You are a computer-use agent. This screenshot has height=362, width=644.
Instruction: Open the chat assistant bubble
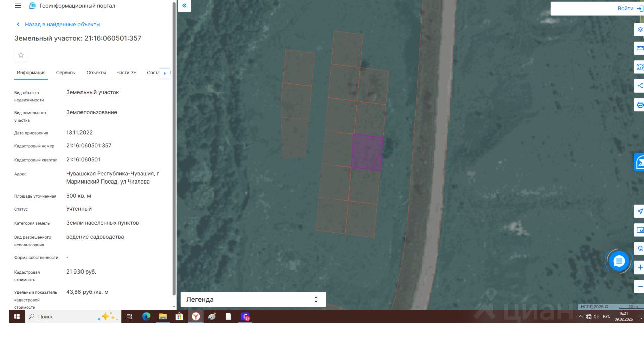point(619,261)
